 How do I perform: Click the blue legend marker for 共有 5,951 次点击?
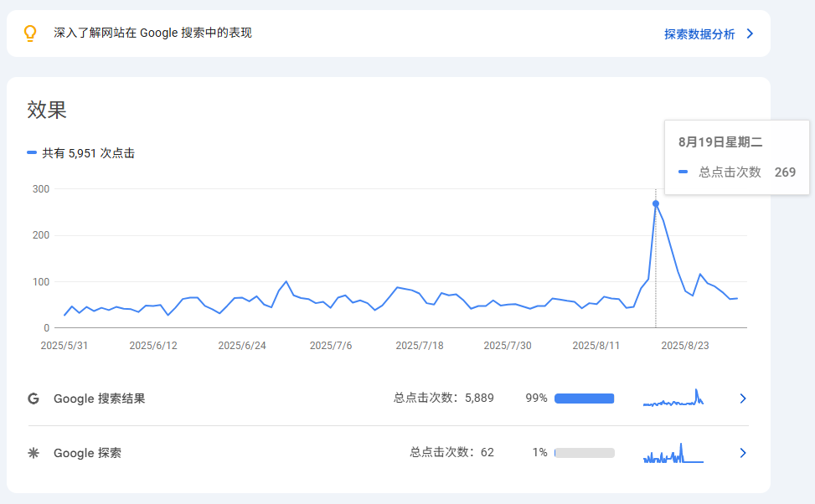point(32,152)
